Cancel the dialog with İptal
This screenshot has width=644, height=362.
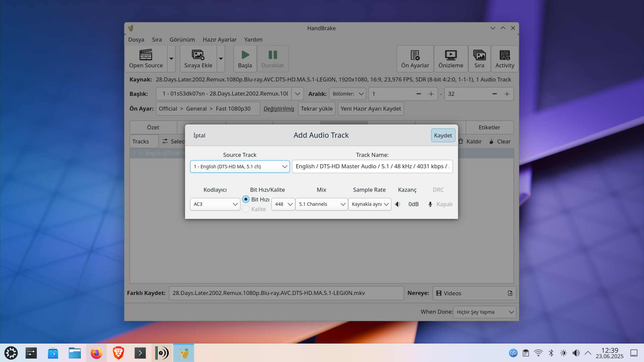(x=199, y=135)
